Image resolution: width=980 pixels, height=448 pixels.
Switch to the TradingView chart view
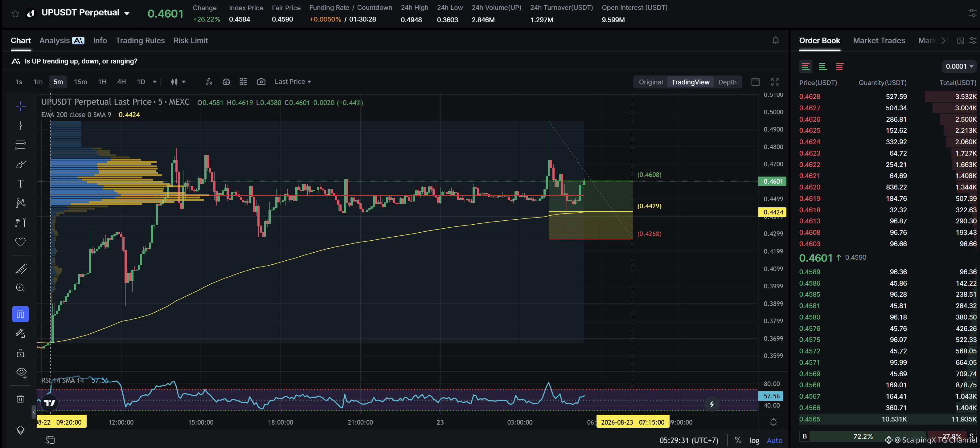pyautogui.click(x=690, y=82)
